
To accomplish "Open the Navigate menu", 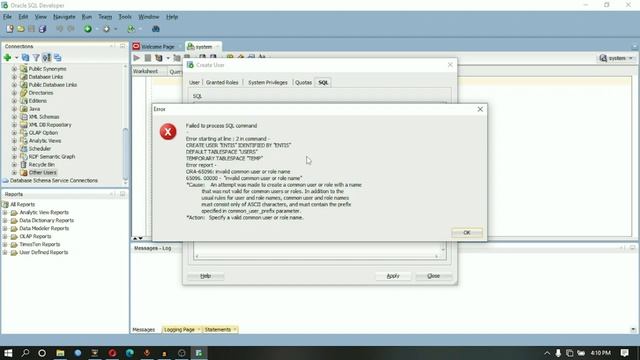I will [64, 17].
